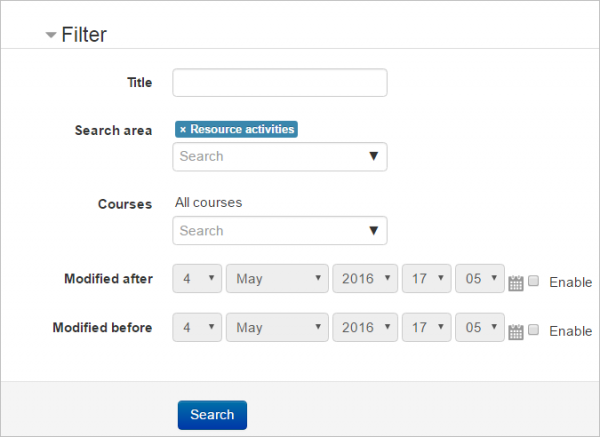The height and width of the screenshot is (437, 600).
Task: Enable the Modified before filter
Action: pyautogui.click(x=534, y=330)
